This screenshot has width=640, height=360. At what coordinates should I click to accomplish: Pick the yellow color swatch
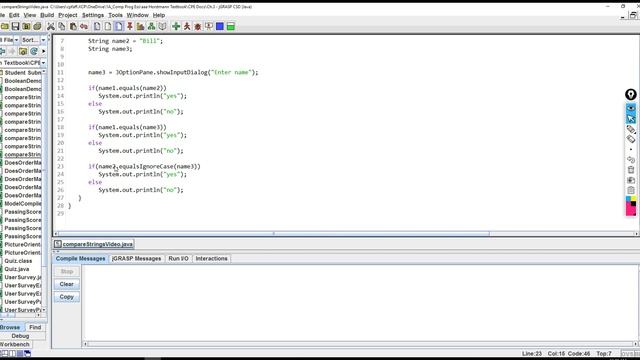point(633,199)
